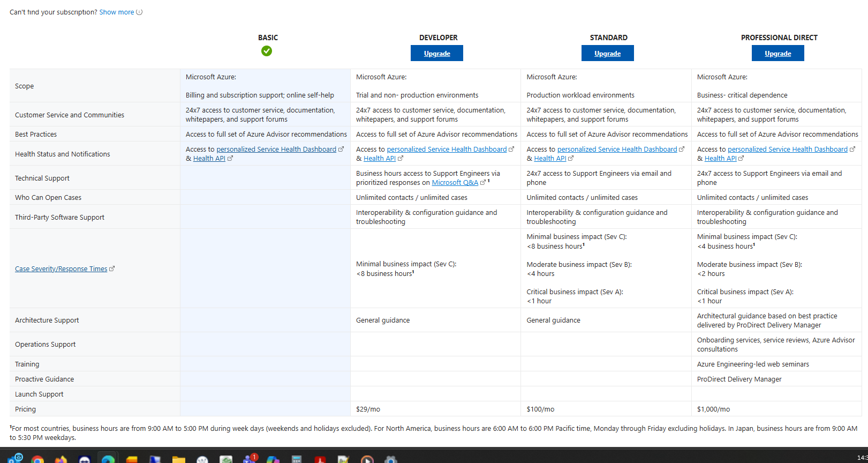Open Professional Direct's personalized Service Health Dashboard link
The width and height of the screenshot is (868, 463).
coord(788,150)
